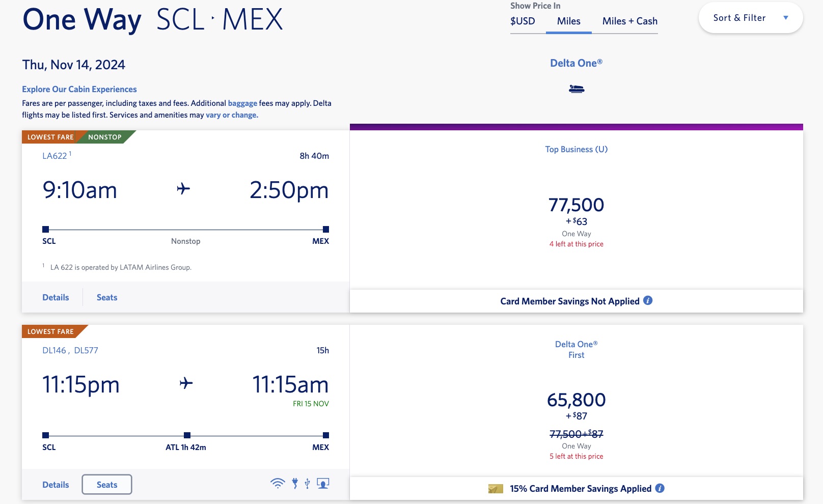Select the Top Business (U) fare of 77,500 miles
The width and height of the screenshot is (823, 504).
pos(576,206)
